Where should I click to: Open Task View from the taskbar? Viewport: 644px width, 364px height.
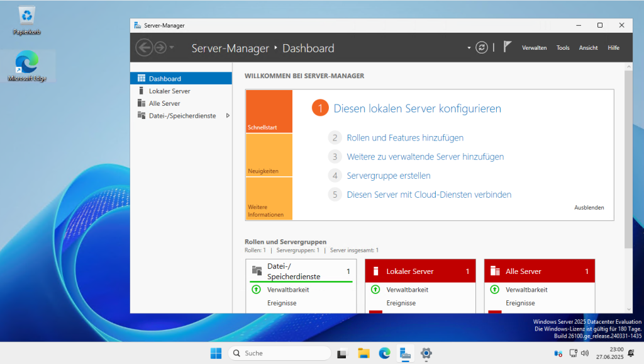(341, 353)
